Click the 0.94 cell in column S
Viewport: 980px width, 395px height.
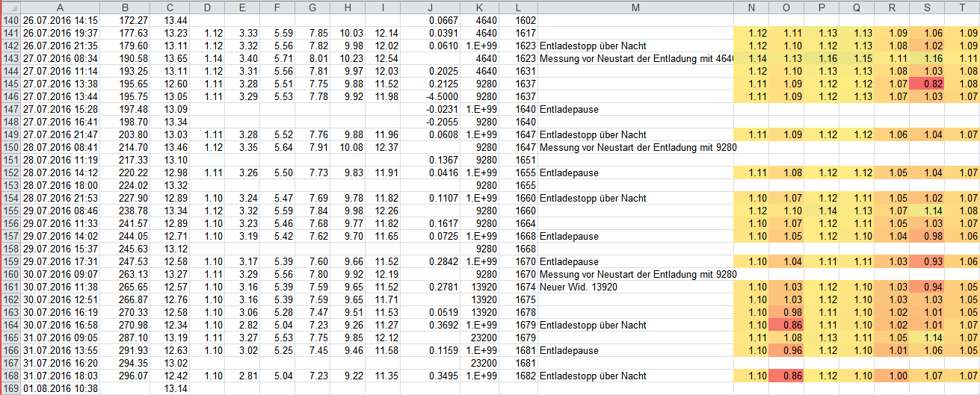click(x=927, y=287)
